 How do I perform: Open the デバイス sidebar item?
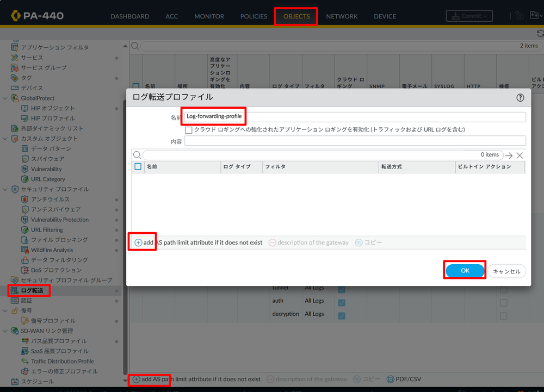point(32,88)
